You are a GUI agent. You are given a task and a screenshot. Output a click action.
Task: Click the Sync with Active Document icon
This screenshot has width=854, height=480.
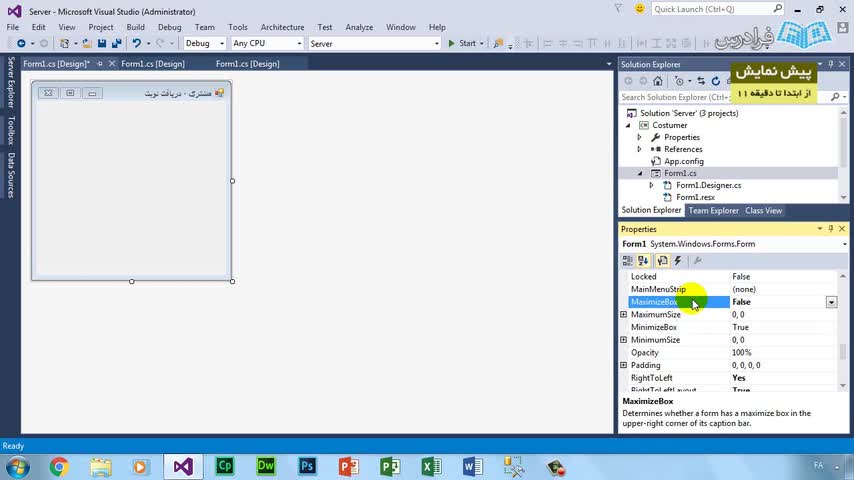pyautogui.click(x=701, y=81)
